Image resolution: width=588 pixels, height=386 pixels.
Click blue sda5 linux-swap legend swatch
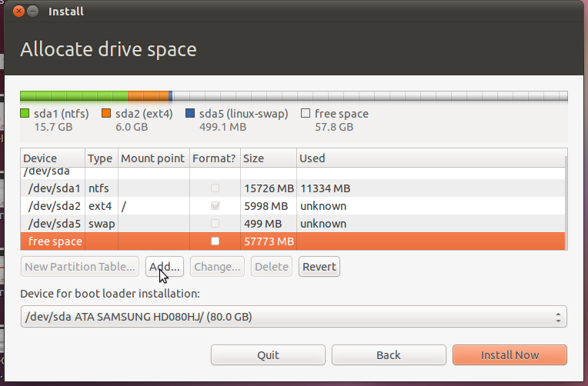pos(190,113)
